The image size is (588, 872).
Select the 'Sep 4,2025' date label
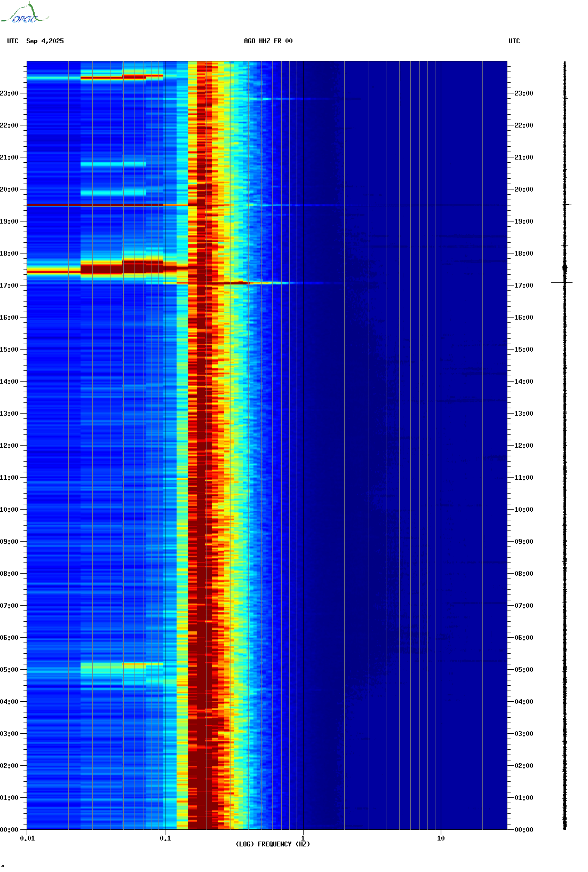pyautogui.click(x=45, y=41)
